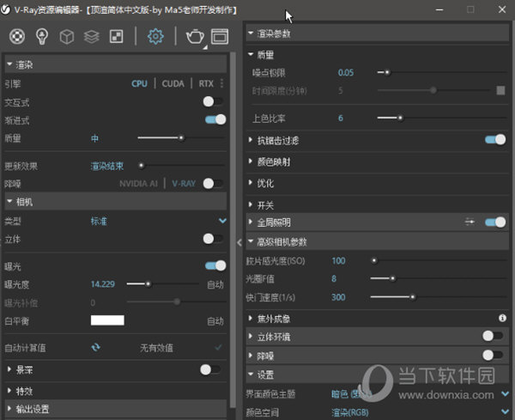The width and height of the screenshot is (515, 420).
Task: Select the CUDA engine
Action: [173, 83]
